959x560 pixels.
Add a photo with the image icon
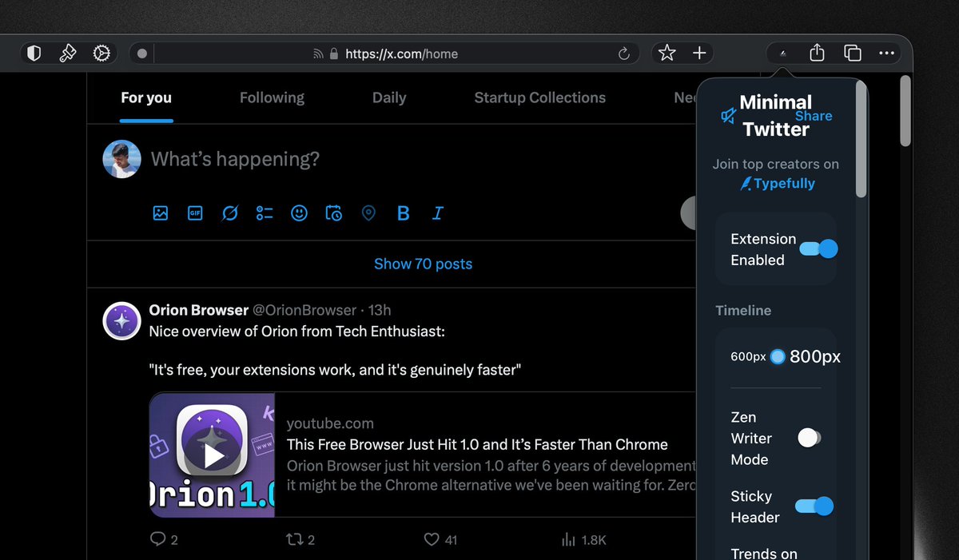[x=161, y=213]
